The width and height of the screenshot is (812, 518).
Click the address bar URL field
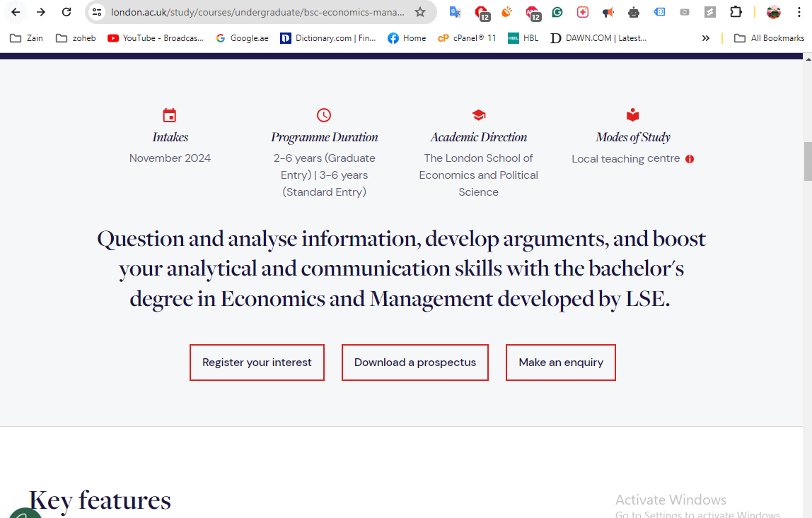click(x=257, y=12)
